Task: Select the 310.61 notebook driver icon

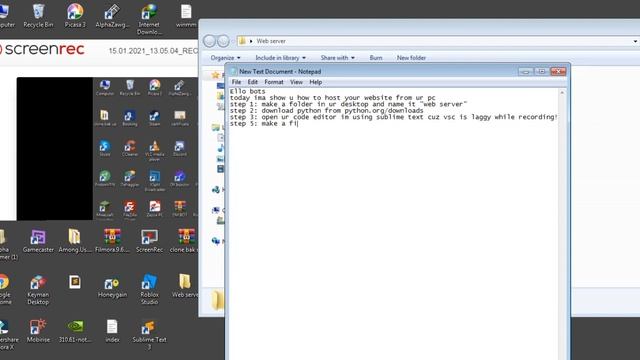Action: [x=75, y=331]
